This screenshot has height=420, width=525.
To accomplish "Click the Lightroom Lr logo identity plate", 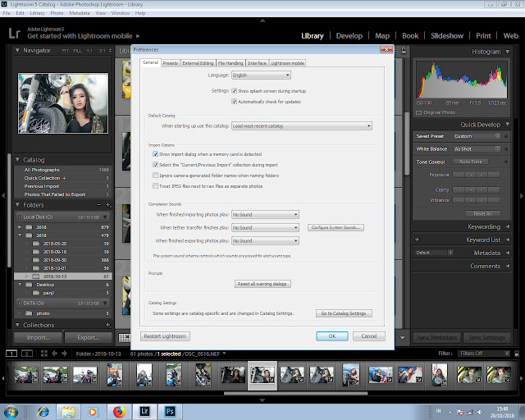I will (14, 33).
